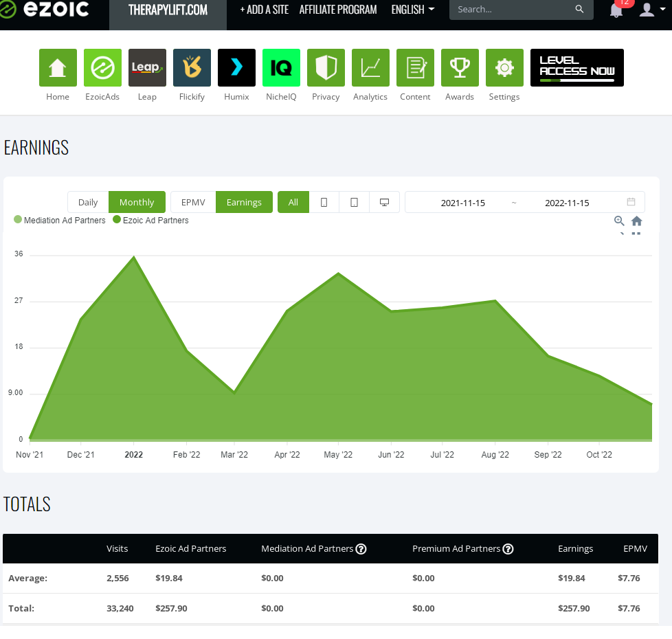The image size is (672, 639).
Task: Open the Flickify icon
Action: tap(192, 68)
